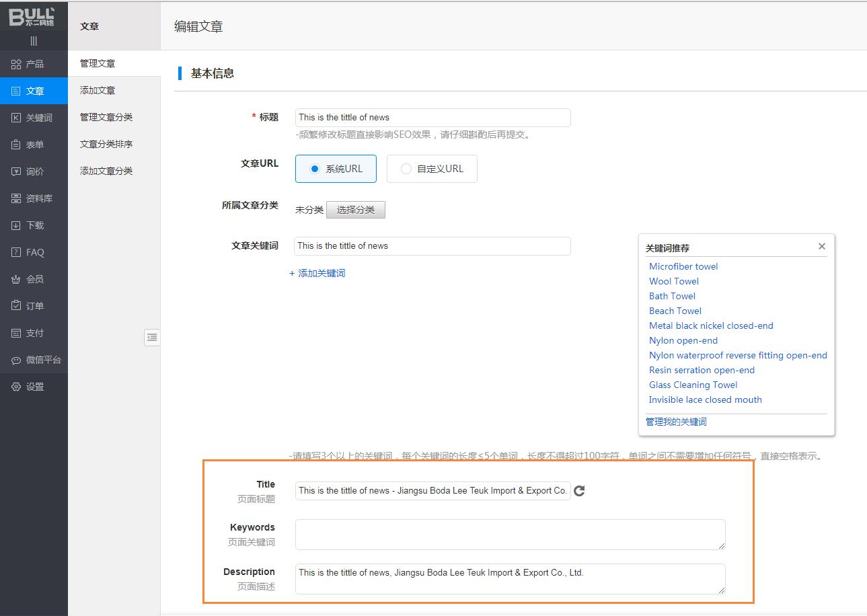The width and height of the screenshot is (867, 616).
Task: Click the 产品 products icon in sidebar
Action: (16, 64)
